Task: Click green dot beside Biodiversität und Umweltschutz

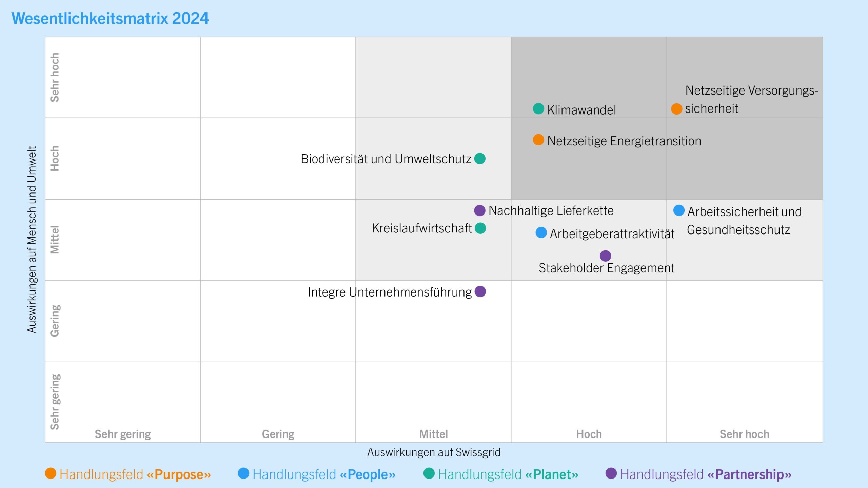Action: click(480, 158)
